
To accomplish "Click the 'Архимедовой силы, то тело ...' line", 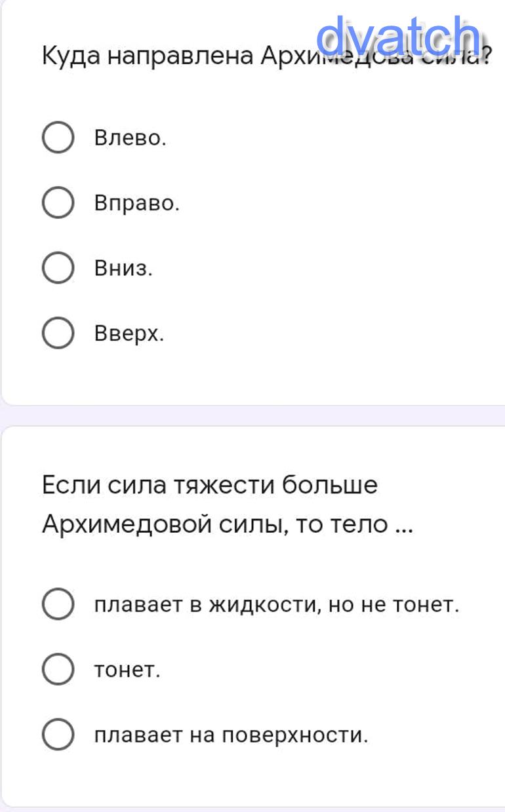I will [x=227, y=525].
